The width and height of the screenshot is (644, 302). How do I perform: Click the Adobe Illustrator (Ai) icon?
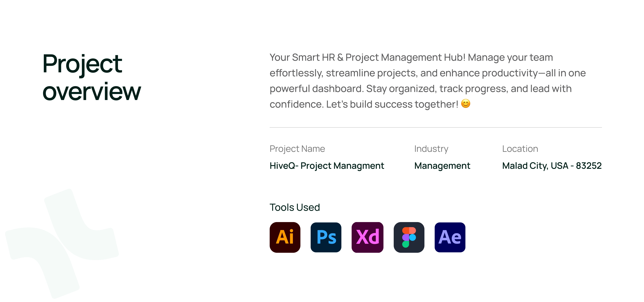285,237
